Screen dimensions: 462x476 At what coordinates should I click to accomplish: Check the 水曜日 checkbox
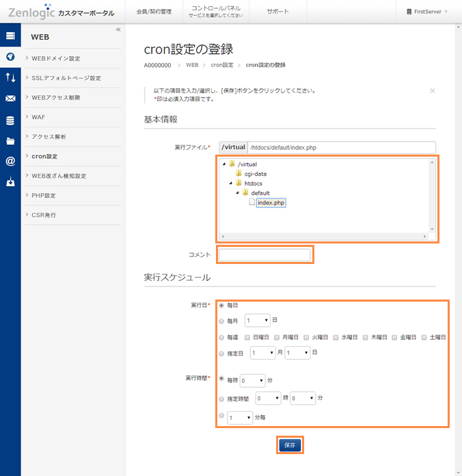(x=336, y=338)
